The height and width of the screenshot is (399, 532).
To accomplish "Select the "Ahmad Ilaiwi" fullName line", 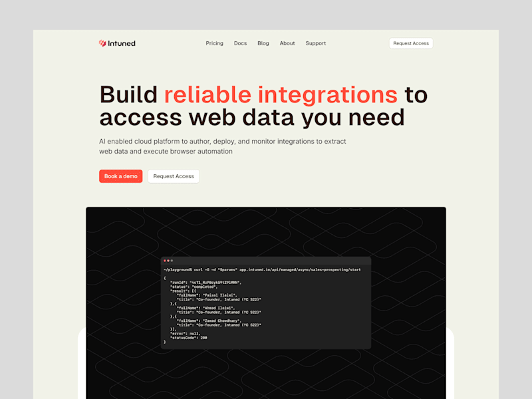I will 205,308.
